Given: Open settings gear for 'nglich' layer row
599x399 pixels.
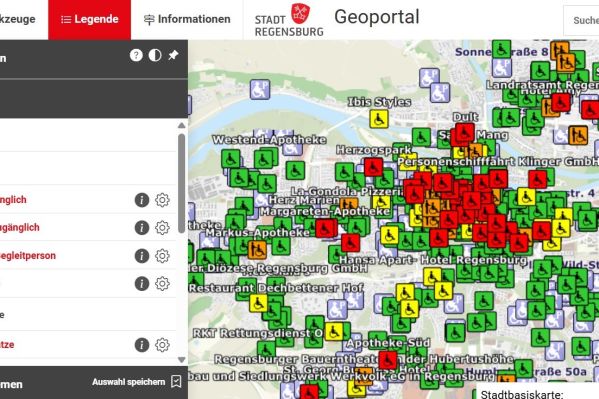Looking at the screenshot, I should coord(162,200).
